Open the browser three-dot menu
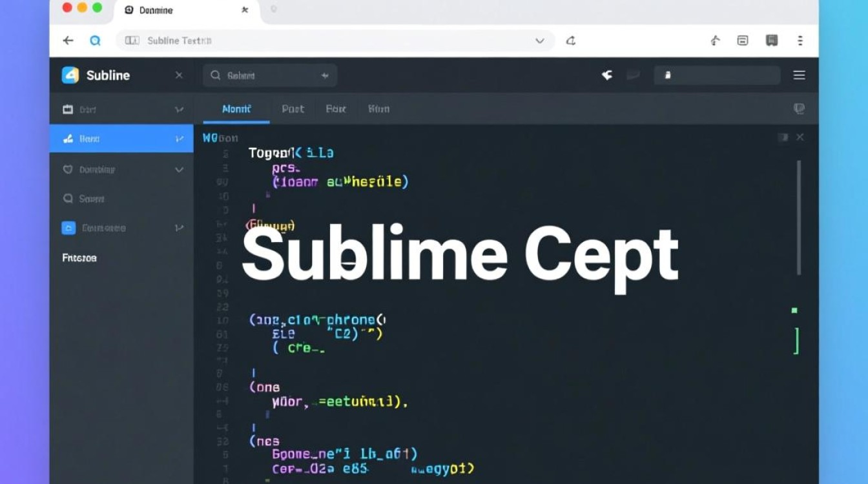Viewport: 868px width, 484px height. pyautogui.click(x=800, y=41)
